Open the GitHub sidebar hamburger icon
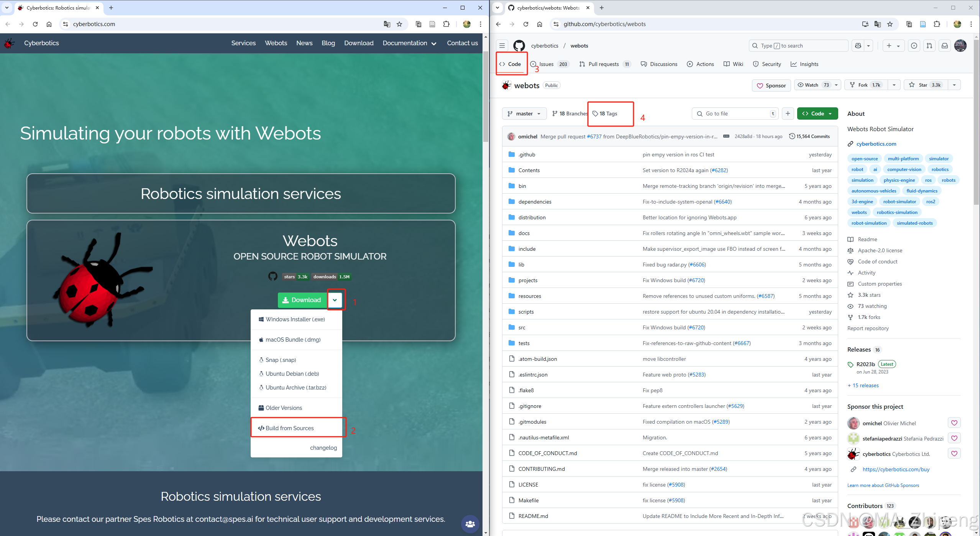This screenshot has height=536, width=980. coord(502,45)
